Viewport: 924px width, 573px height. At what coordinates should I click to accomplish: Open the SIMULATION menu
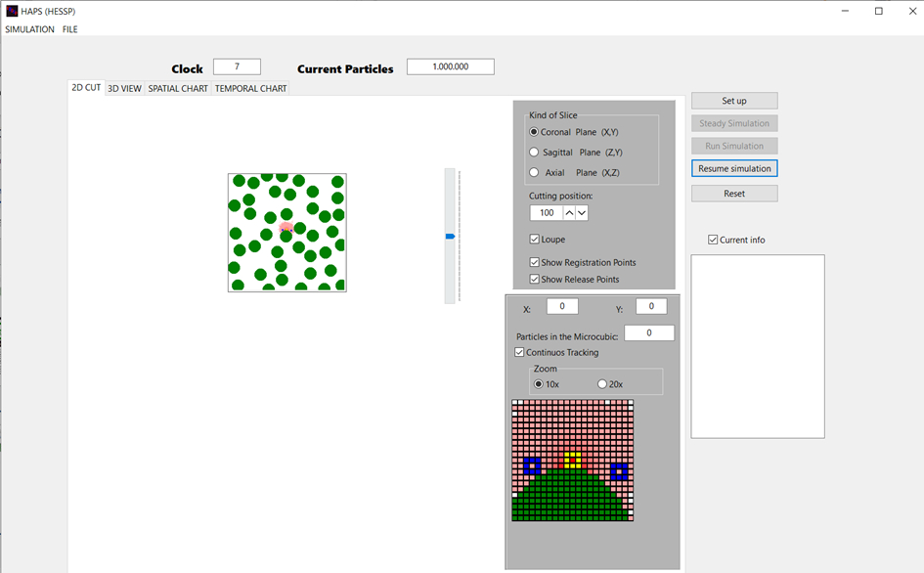pyautogui.click(x=29, y=29)
